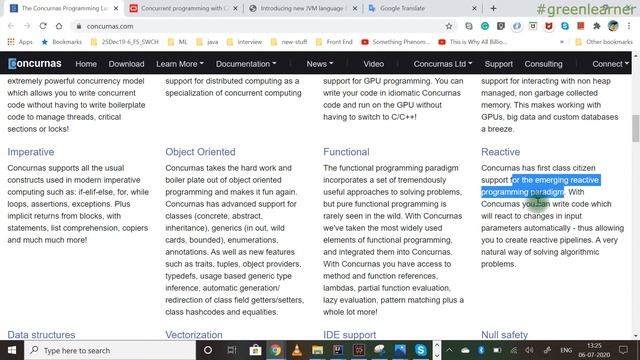Click the McAfee red shield extension
The height and width of the screenshot is (360, 640).
pos(549,26)
